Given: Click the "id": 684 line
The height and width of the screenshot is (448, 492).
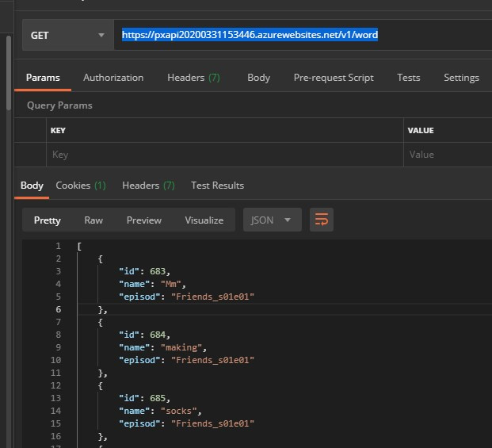Looking at the screenshot, I should click(x=144, y=335).
